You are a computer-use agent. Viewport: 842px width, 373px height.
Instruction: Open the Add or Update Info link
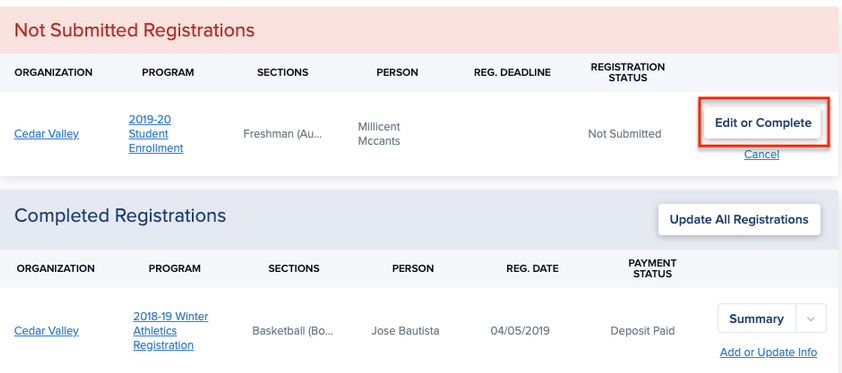coord(768,353)
